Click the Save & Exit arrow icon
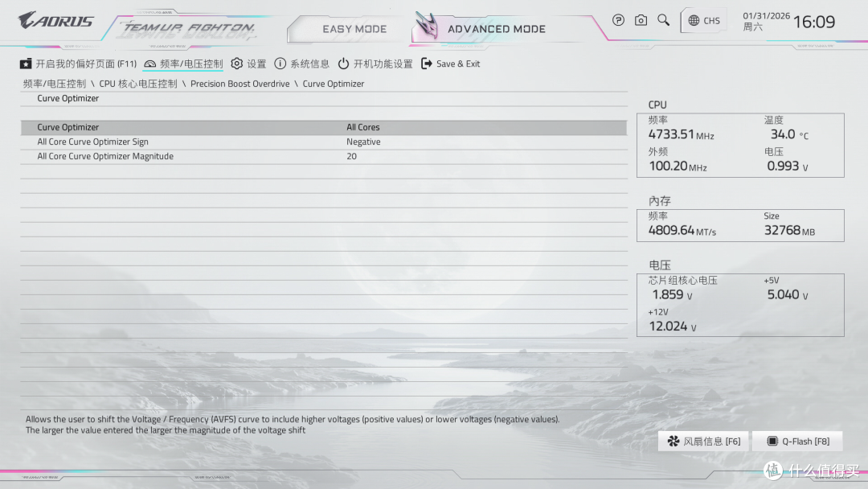The width and height of the screenshot is (868, 489). click(426, 64)
